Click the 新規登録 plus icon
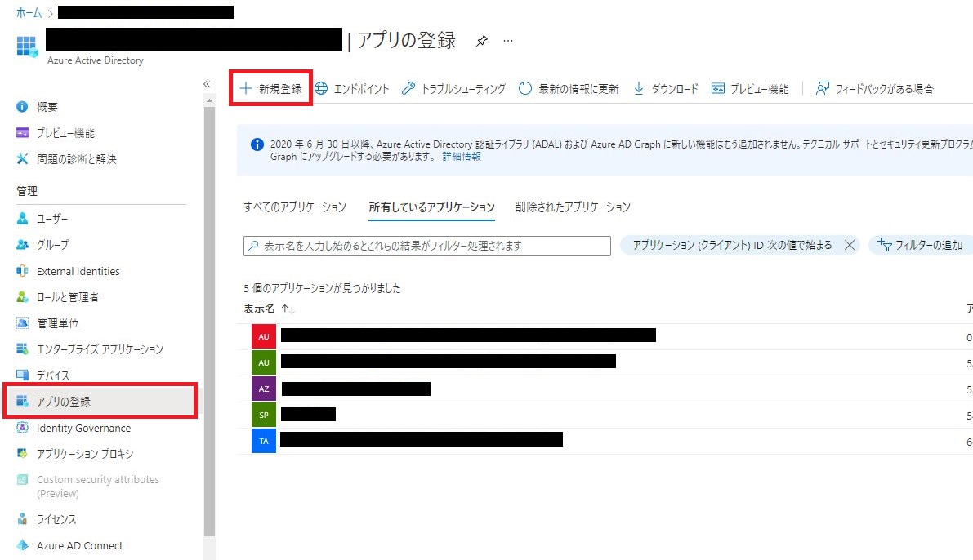Viewport: 973px width, 560px height. (x=246, y=88)
